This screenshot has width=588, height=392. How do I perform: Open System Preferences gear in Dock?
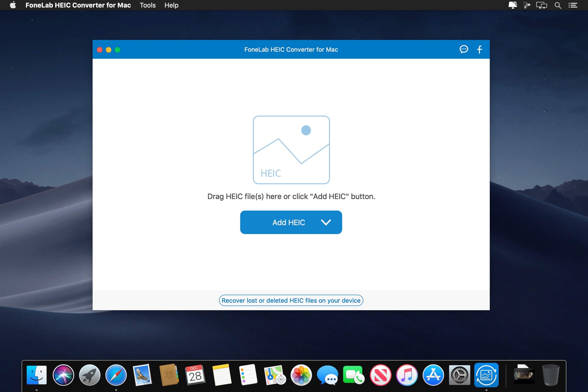pos(459,375)
